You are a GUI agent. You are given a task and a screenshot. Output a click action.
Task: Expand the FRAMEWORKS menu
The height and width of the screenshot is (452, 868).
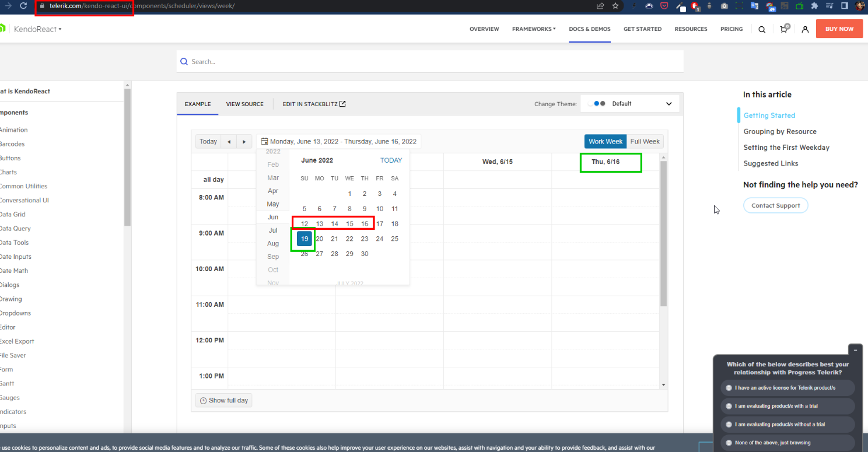tap(534, 29)
